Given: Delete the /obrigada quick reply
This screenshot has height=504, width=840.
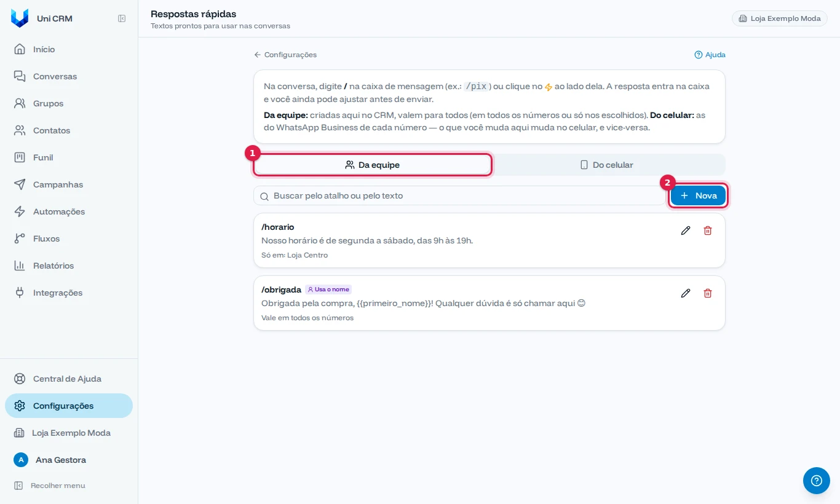Looking at the screenshot, I should 708,293.
